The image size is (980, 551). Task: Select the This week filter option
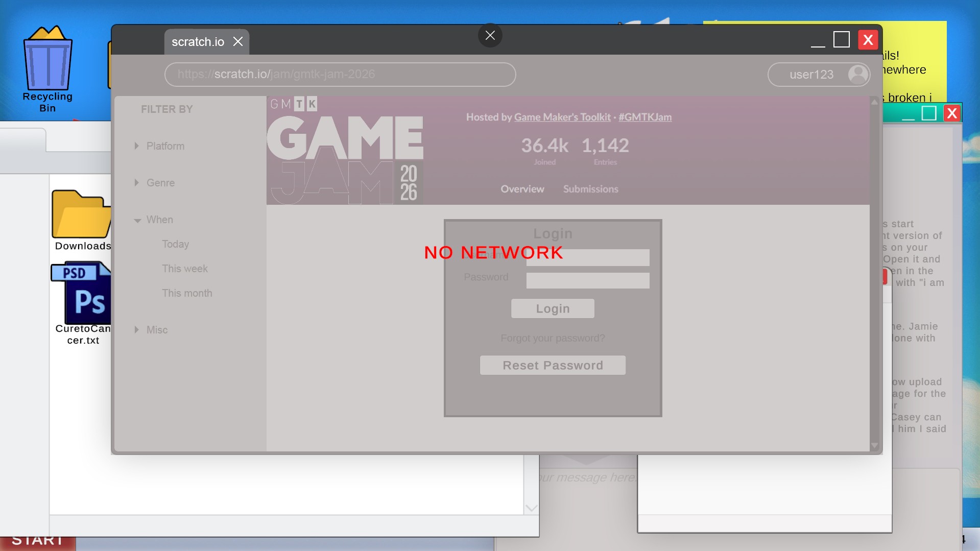click(185, 269)
